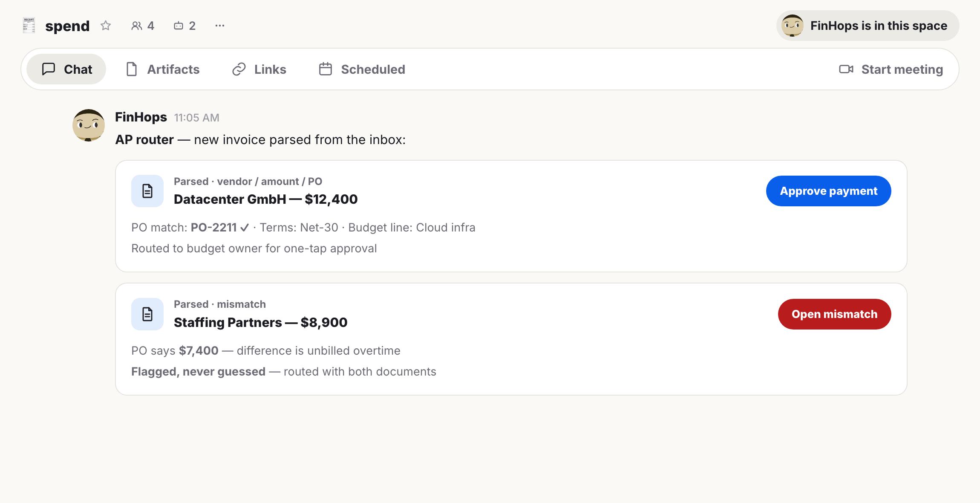Approve payment for Datacenter GmbH

[828, 191]
